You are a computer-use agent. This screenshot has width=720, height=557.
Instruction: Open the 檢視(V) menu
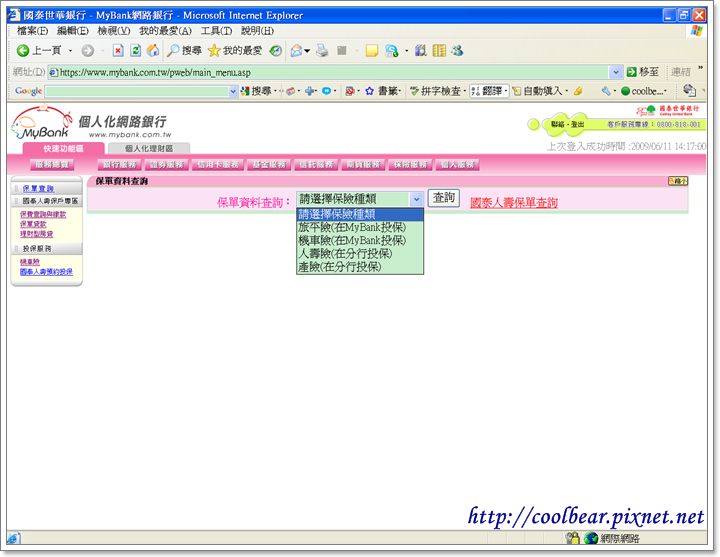coord(114,31)
